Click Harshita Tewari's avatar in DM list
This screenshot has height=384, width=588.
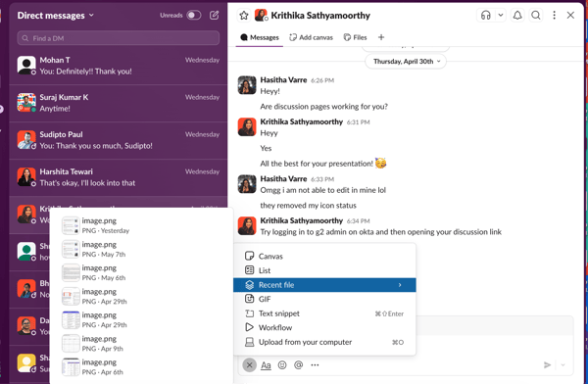26,176
